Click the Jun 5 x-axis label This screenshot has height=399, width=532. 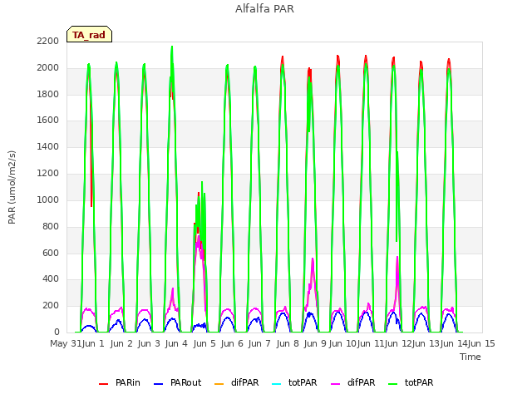pos(204,343)
